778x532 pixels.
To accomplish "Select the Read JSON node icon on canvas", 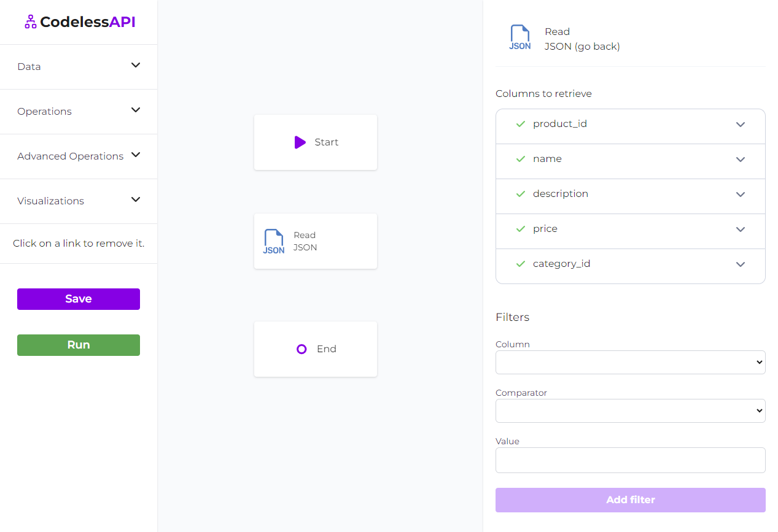I will tap(274, 241).
